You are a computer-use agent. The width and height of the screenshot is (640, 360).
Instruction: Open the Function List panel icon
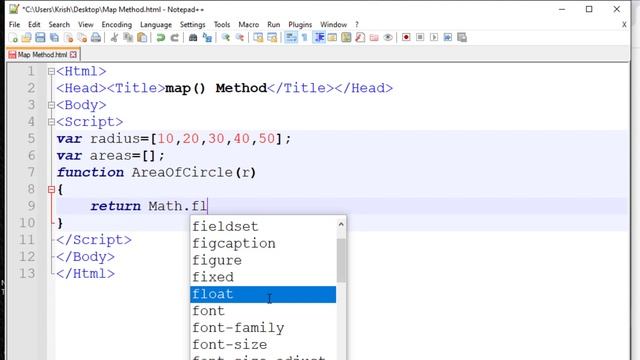click(x=360, y=38)
